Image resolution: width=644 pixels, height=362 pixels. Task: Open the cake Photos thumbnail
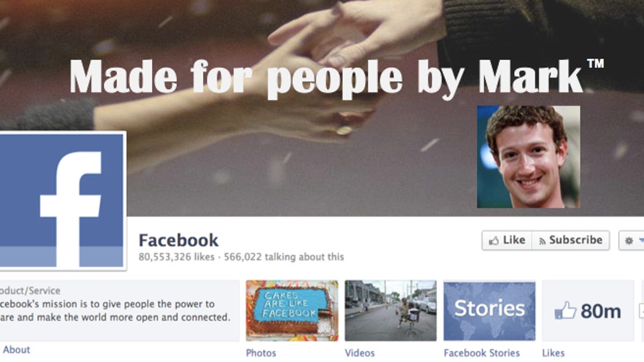coord(292,311)
